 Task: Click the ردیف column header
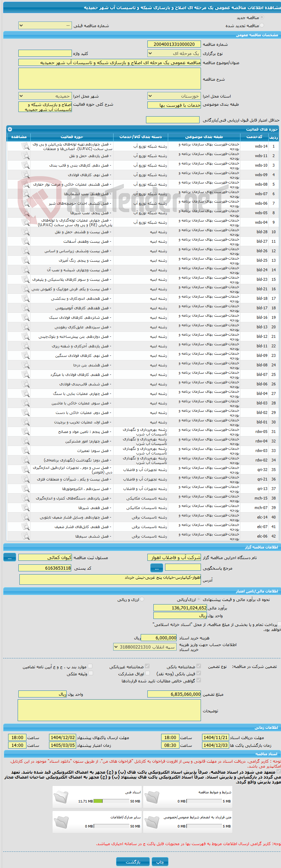274,137
